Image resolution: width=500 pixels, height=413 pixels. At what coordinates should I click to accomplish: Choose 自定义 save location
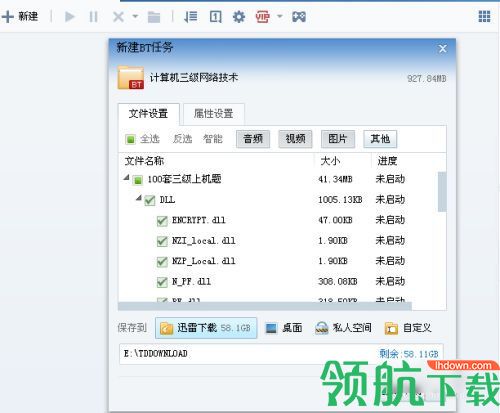pos(408,328)
